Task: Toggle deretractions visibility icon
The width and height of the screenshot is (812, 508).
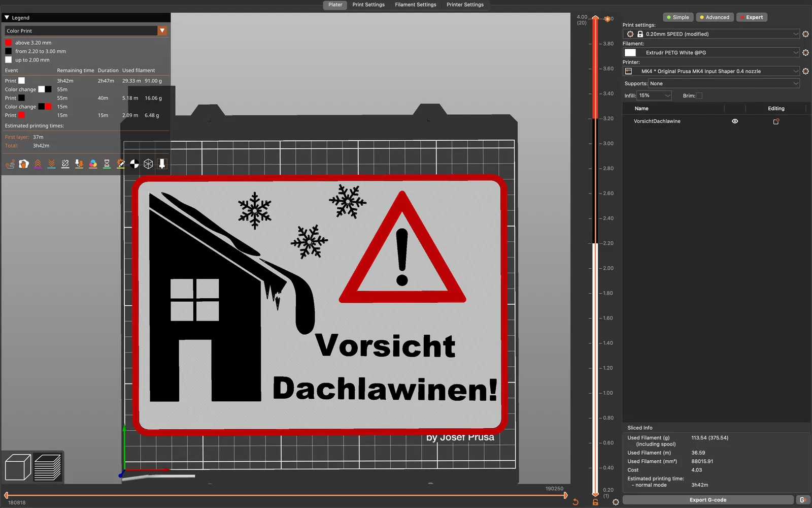Action: pyautogui.click(x=51, y=164)
